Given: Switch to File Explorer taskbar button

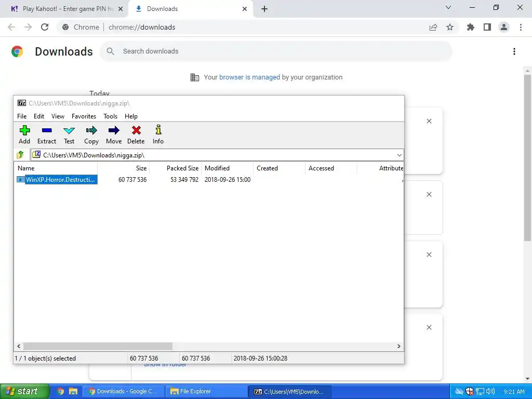Looking at the screenshot, I should point(207,391).
